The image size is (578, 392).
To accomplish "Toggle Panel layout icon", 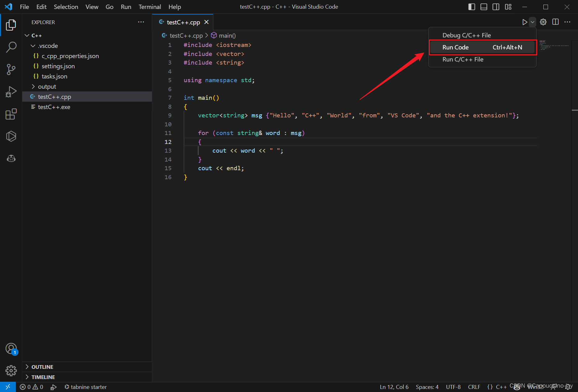I will pos(484,7).
